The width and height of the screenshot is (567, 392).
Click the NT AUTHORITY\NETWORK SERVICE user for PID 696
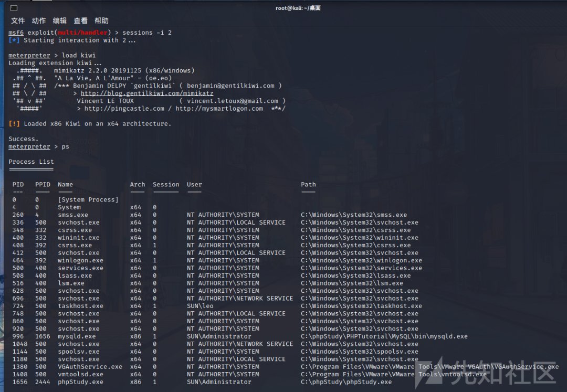(240, 298)
